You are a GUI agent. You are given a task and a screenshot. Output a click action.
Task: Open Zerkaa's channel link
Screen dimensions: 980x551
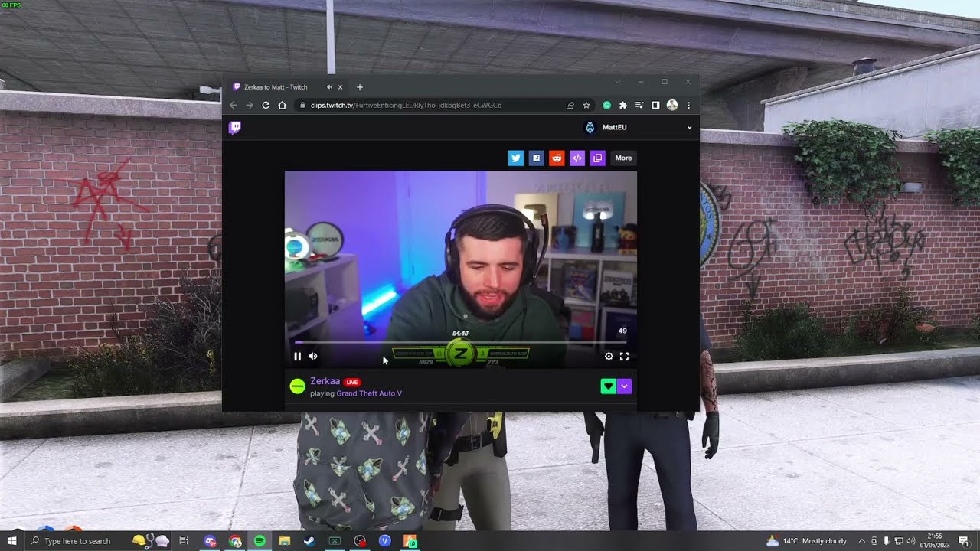point(325,381)
